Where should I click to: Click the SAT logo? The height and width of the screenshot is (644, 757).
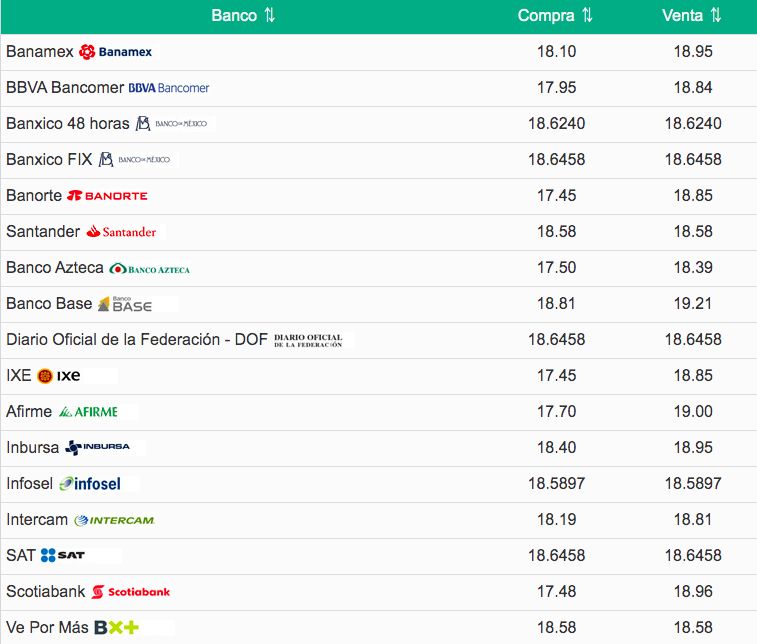(x=63, y=555)
